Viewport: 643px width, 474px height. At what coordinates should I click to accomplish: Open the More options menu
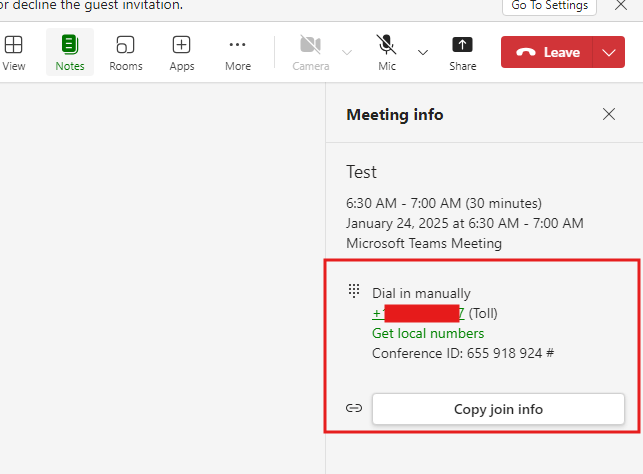[x=238, y=52]
